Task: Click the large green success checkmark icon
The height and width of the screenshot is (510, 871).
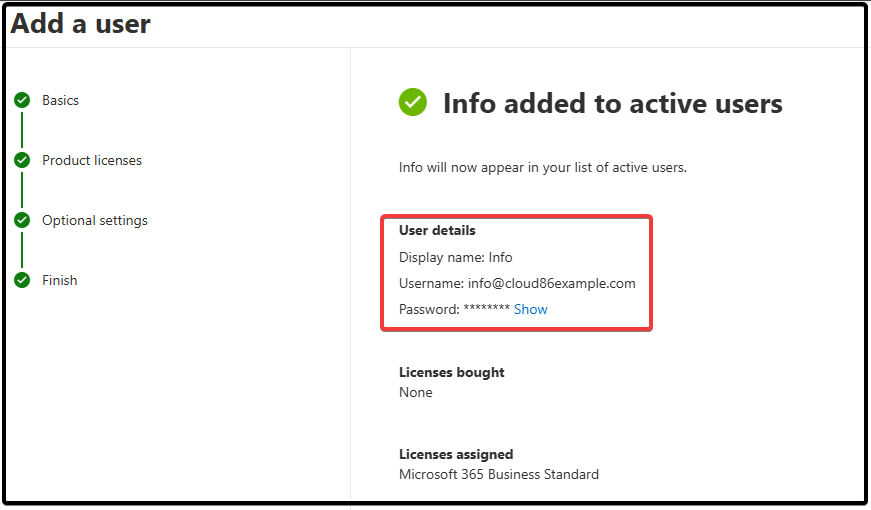Action: click(x=413, y=102)
